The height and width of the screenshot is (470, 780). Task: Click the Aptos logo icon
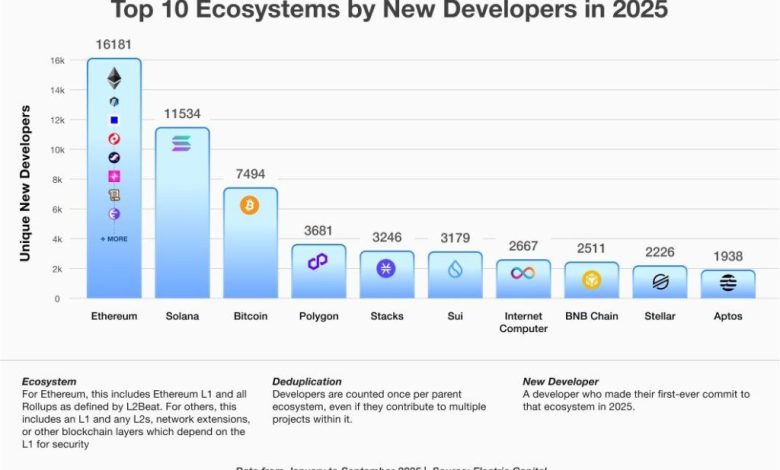click(728, 284)
